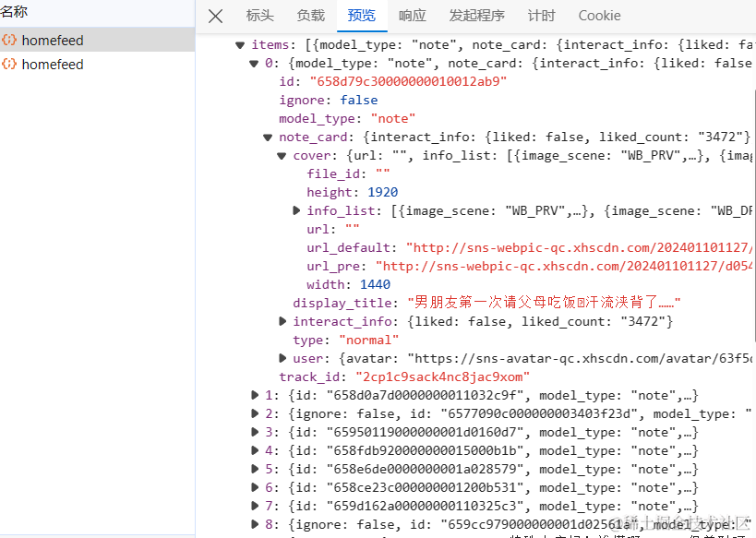This screenshot has height=538, width=756.
Task: Click the width value 1440
Action: pos(375,284)
